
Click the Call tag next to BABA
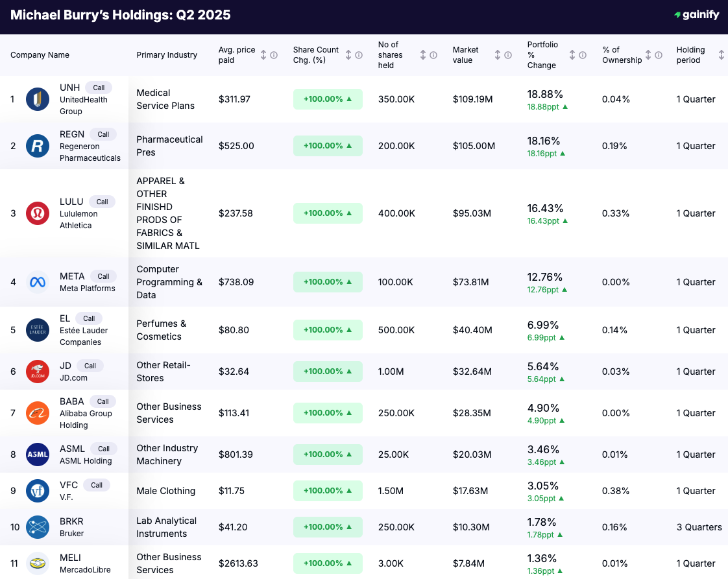pyautogui.click(x=103, y=402)
